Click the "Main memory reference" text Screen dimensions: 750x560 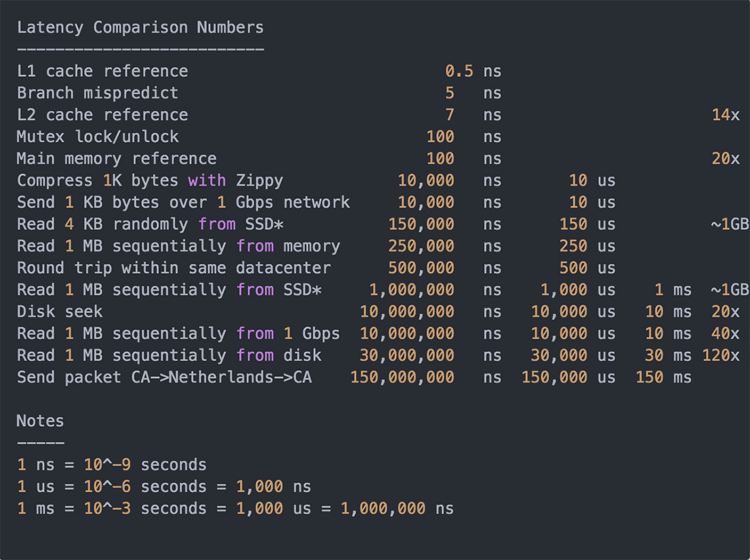[117, 158]
